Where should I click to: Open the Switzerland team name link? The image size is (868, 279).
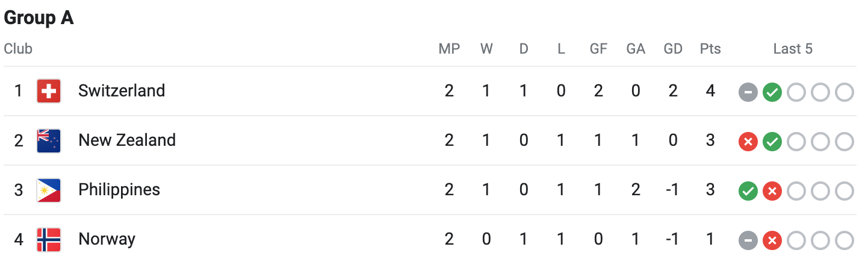[x=122, y=91]
